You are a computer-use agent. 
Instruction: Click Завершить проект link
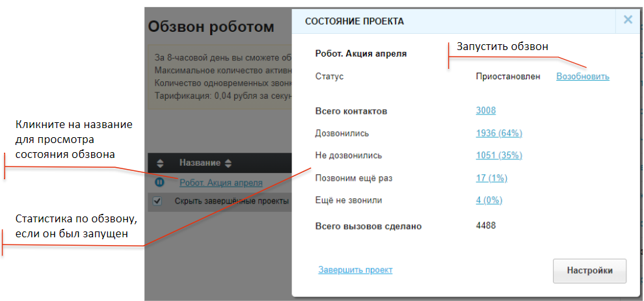click(355, 270)
